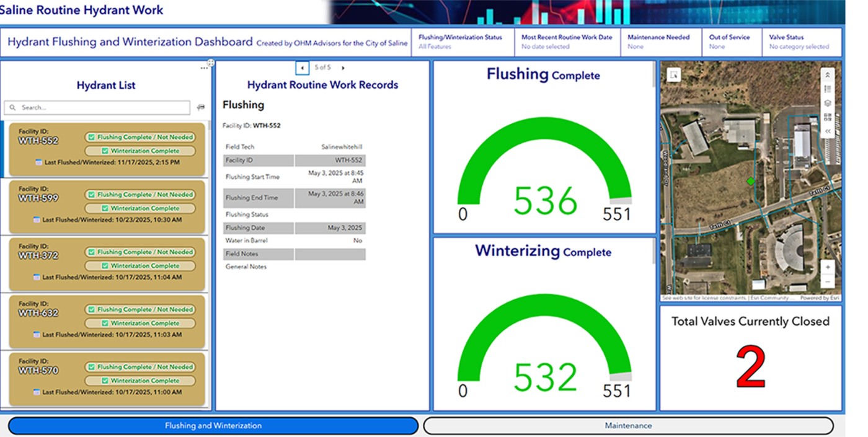Click Winterization Complete checkmark on WTH-372
The height and width of the screenshot is (437, 868).
105,266
